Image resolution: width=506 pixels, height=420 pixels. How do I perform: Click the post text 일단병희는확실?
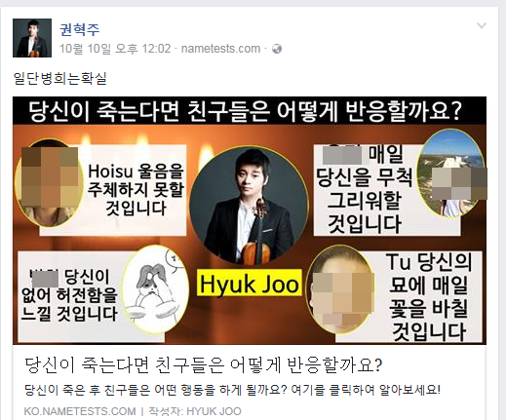60,78
